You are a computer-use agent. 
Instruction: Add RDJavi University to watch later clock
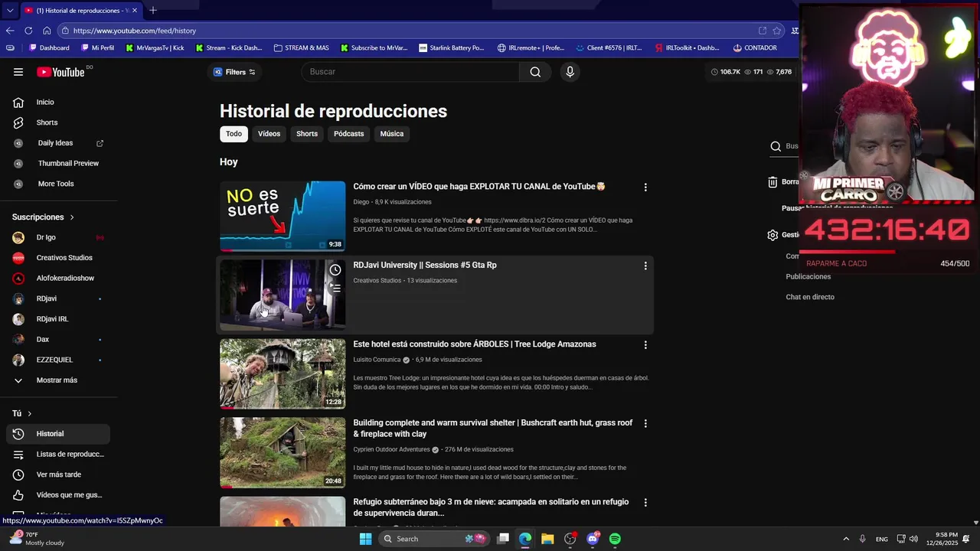pyautogui.click(x=335, y=270)
